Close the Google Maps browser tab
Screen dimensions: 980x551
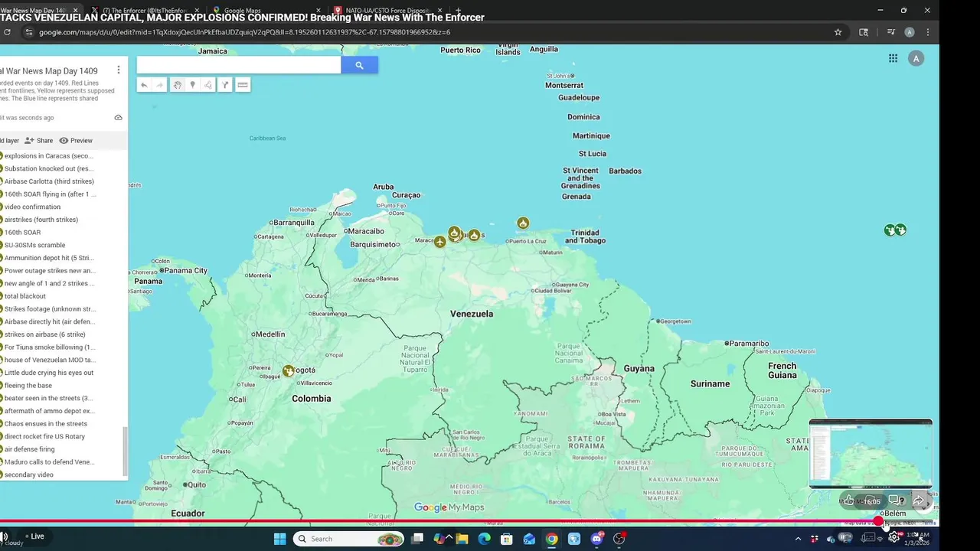click(x=318, y=11)
